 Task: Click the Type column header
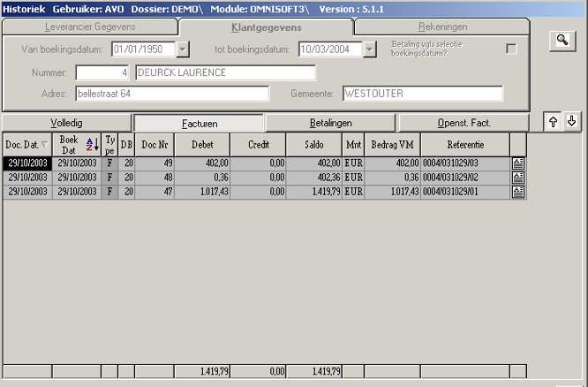[109, 145]
